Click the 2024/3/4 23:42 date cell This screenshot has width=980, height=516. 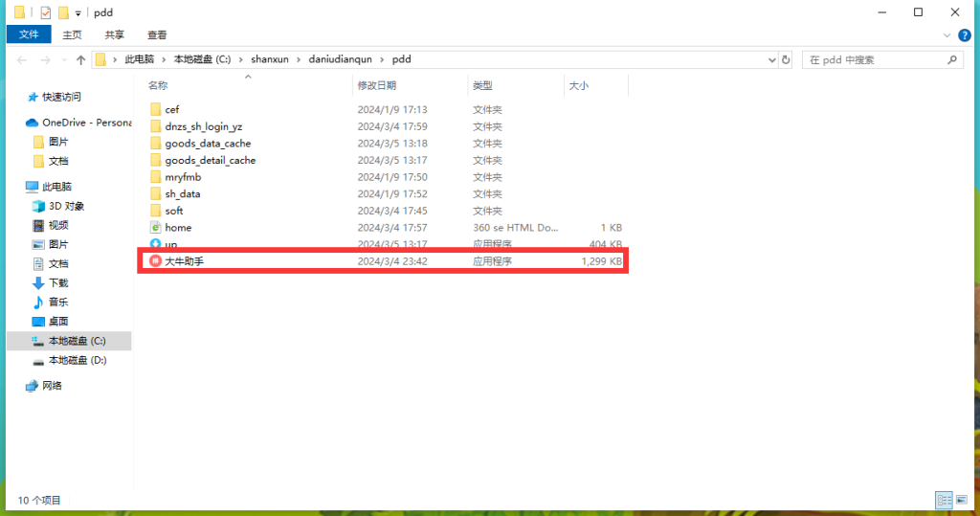coord(392,261)
